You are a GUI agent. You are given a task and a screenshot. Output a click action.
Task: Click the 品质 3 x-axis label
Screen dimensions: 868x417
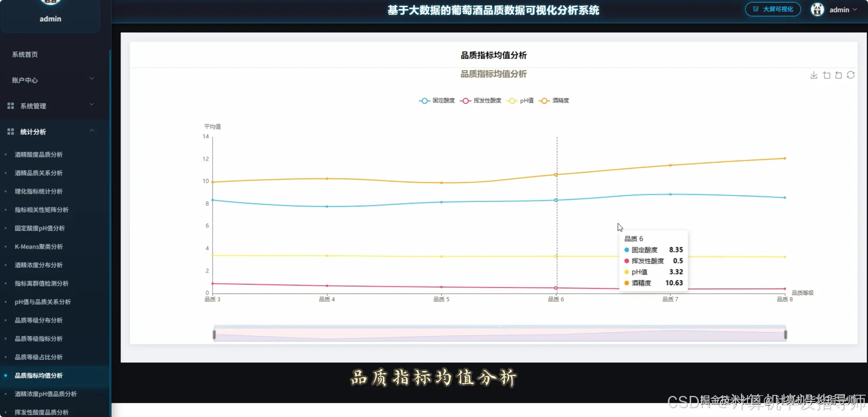click(x=212, y=299)
